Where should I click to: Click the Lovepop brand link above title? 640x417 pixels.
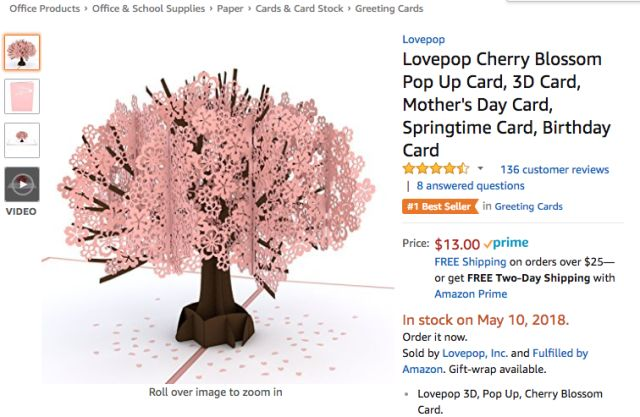click(423, 40)
